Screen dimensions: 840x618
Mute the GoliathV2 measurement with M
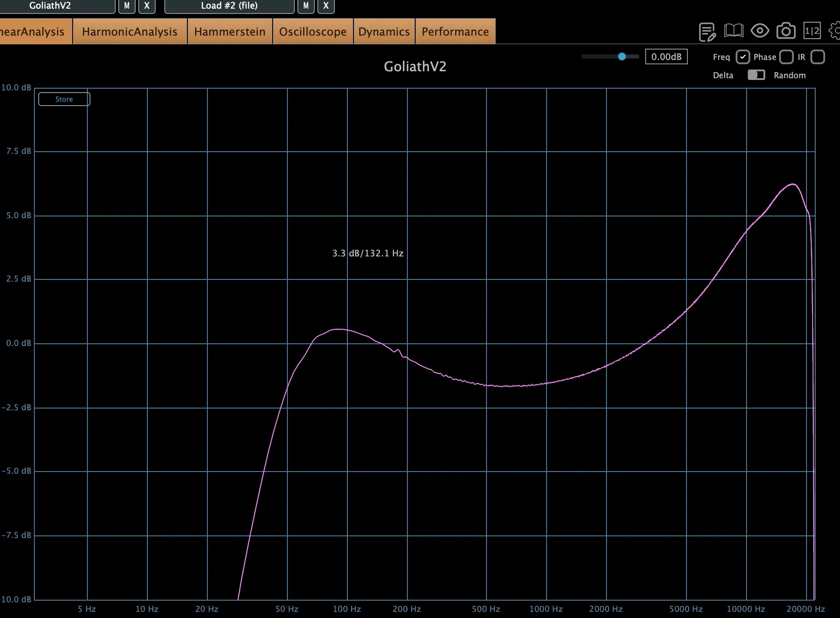click(127, 6)
